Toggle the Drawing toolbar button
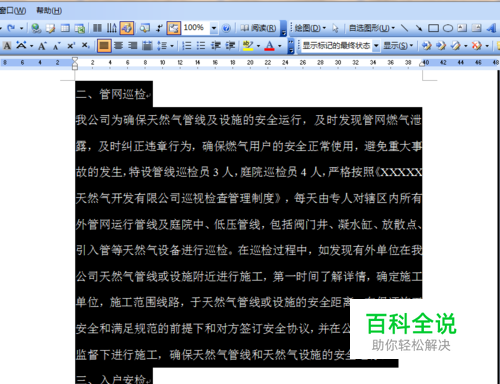 click(127, 28)
